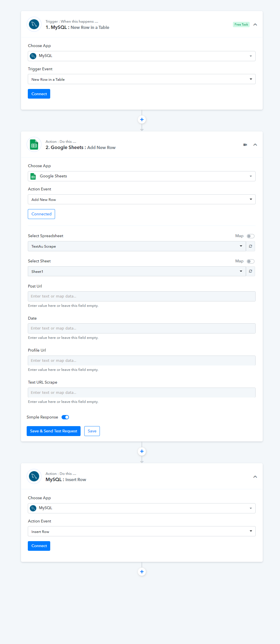Click Connect button in MySQL trigger step
This screenshot has width=280, height=644.
tap(39, 94)
